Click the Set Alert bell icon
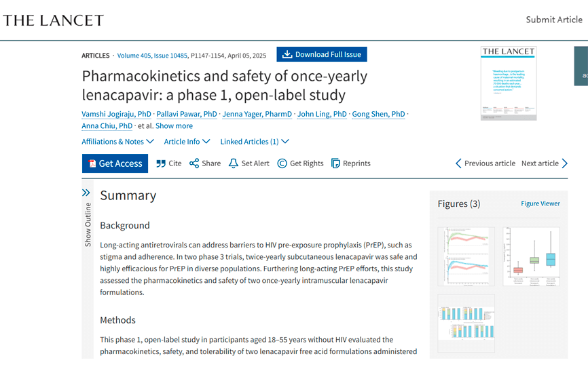Image resolution: width=588 pixels, height=392 pixels. (x=234, y=163)
